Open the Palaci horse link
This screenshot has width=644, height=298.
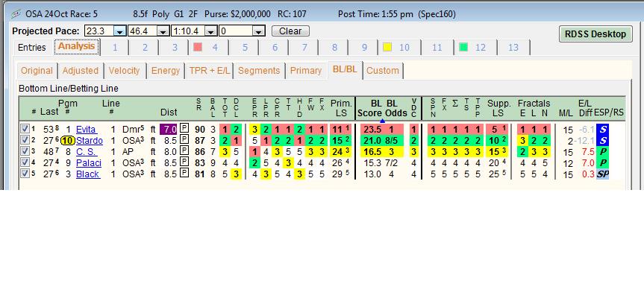tap(88, 163)
